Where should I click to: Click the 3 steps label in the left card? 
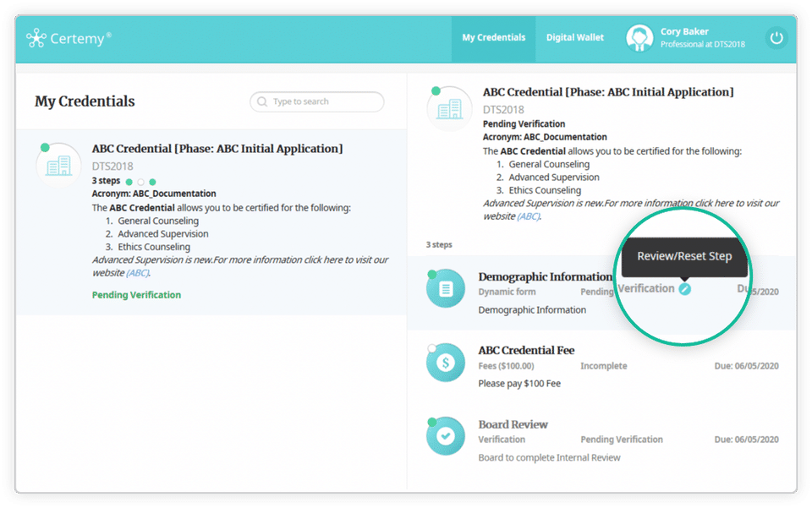pyautogui.click(x=106, y=181)
